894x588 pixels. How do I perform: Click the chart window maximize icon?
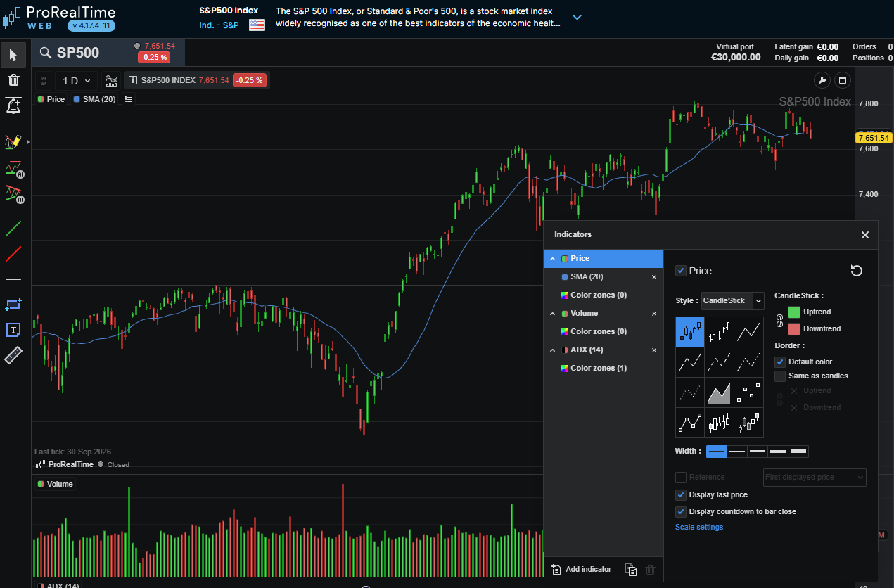tap(843, 80)
